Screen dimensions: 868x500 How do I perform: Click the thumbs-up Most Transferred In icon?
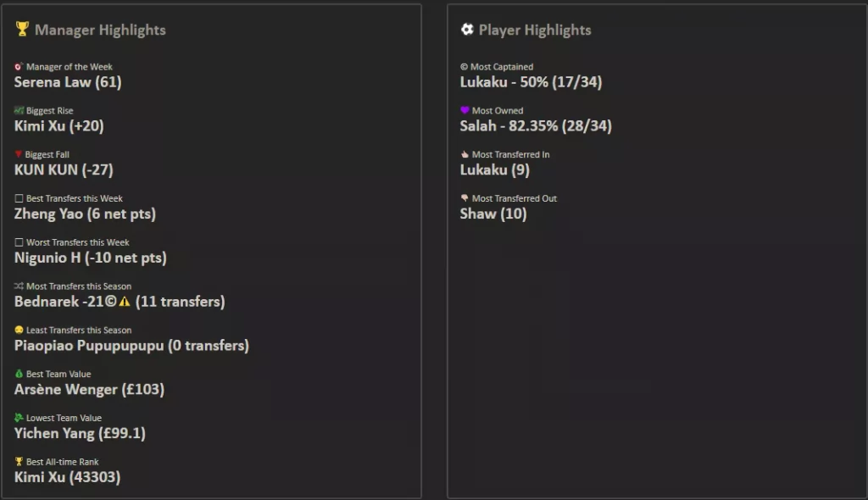tap(465, 155)
